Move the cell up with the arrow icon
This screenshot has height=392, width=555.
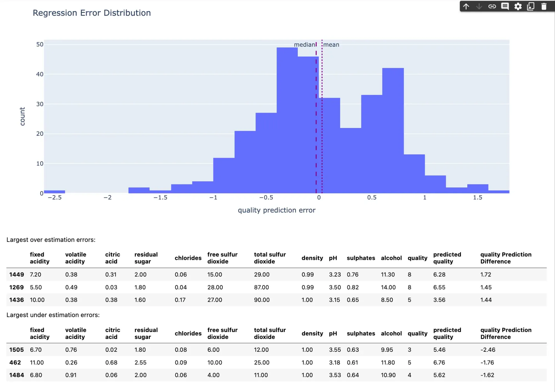coord(466,6)
